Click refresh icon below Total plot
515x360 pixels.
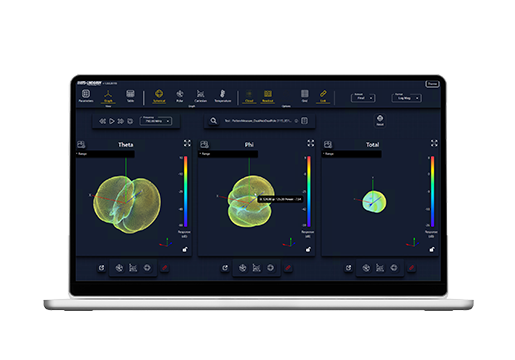[x=348, y=268]
